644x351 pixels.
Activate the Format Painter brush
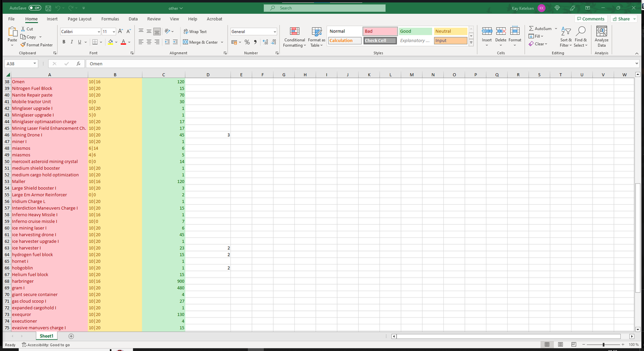[37, 45]
